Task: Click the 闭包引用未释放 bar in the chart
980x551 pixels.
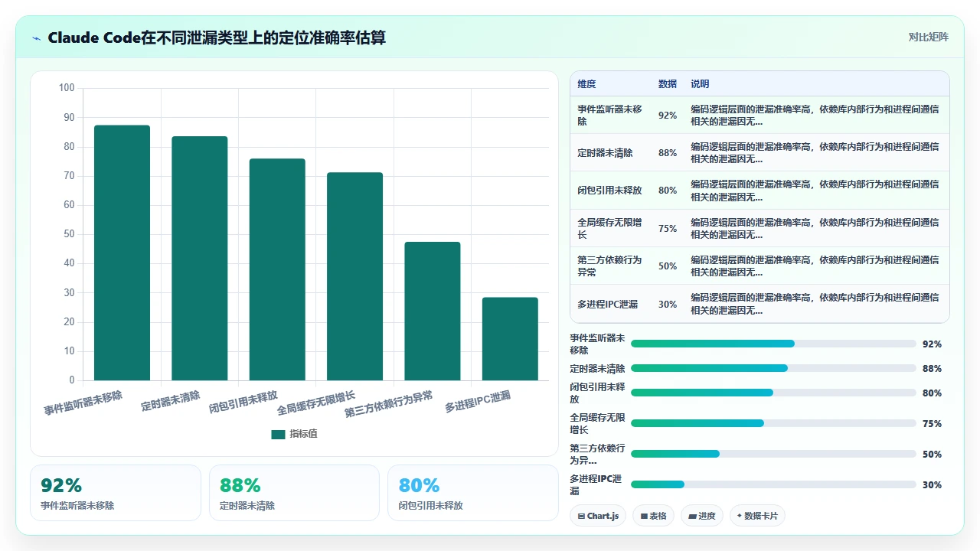Action: [277, 269]
